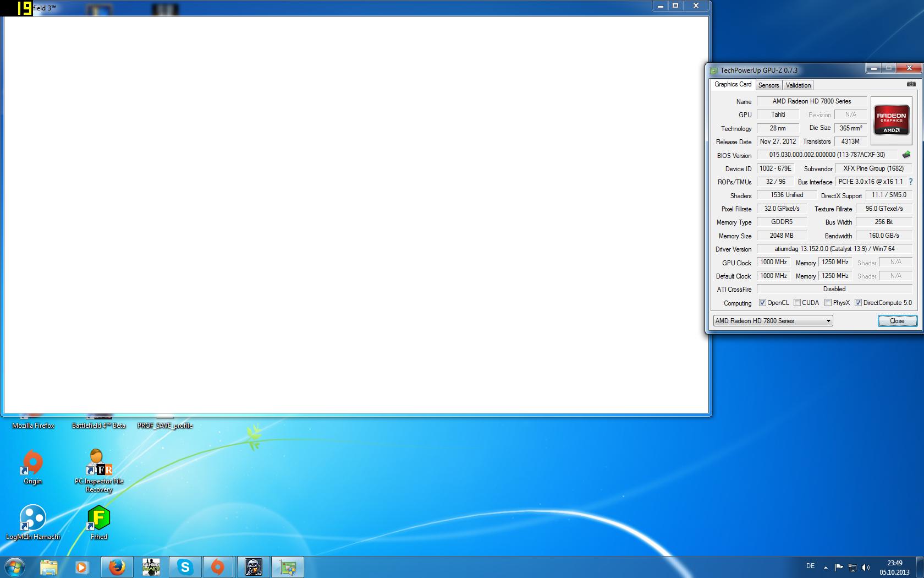Screen dimensions: 924x578
Task: Toggle the DirectCompute 5.0 checkbox
Action: pos(858,303)
